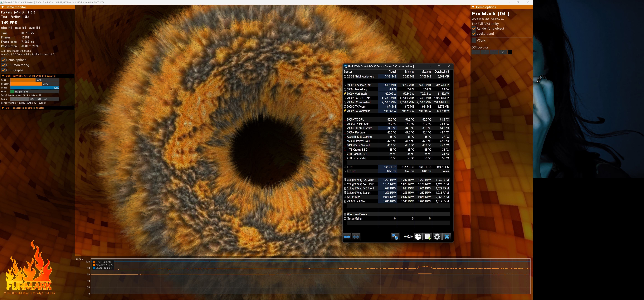Reset sensor min/max with the clock icon
Viewport: 644px width, 300px height.
click(418, 237)
